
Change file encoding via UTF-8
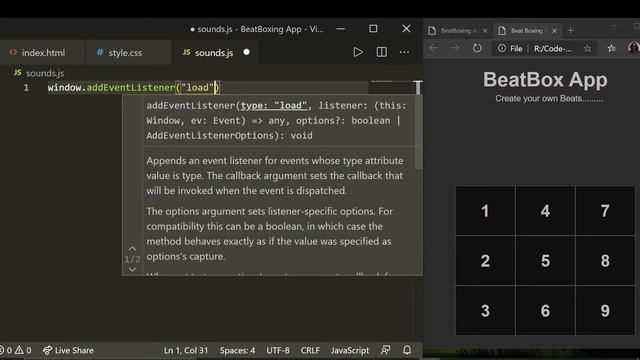click(278, 350)
